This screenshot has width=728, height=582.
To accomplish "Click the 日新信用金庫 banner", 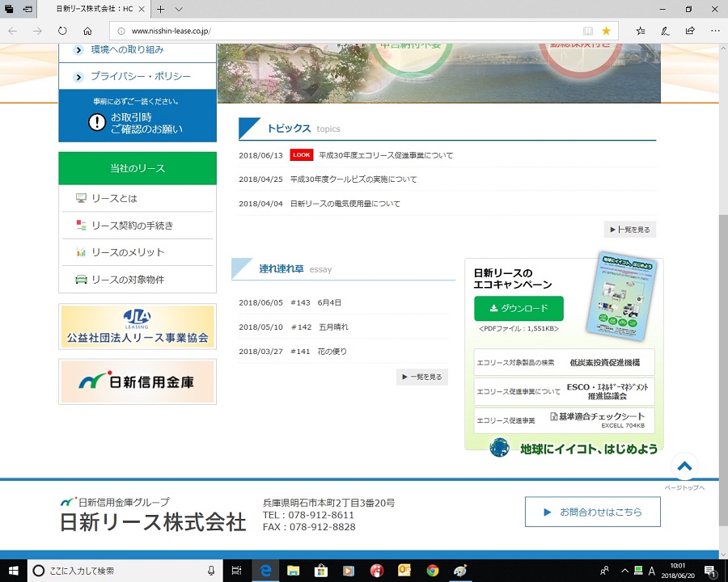I will pyautogui.click(x=138, y=382).
